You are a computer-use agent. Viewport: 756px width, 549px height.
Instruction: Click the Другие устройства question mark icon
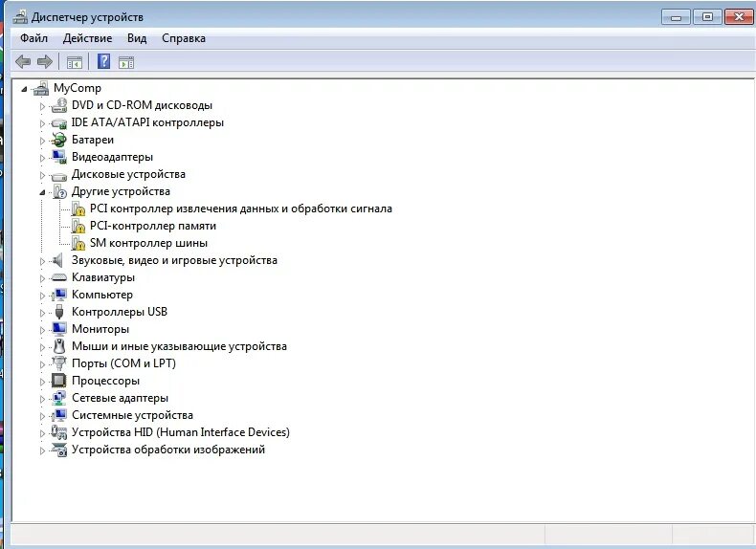tap(59, 192)
